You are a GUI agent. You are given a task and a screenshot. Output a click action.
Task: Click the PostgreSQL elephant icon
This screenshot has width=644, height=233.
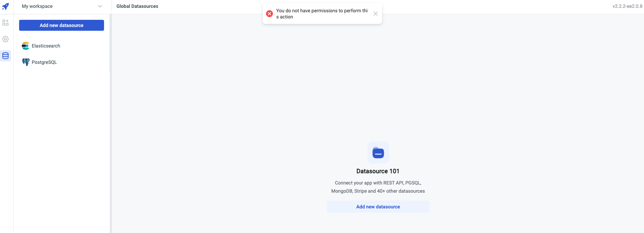point(26,62)
